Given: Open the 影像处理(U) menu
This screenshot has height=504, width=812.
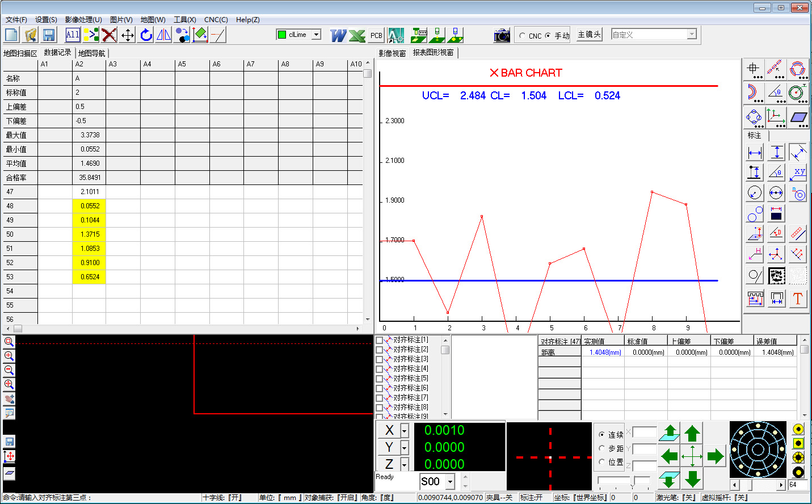Looking at the screenshot, I should point(83,19).
